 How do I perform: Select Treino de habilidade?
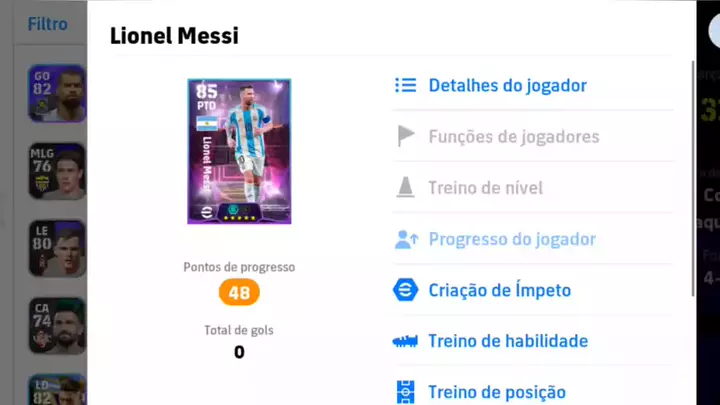coord(508,341)
